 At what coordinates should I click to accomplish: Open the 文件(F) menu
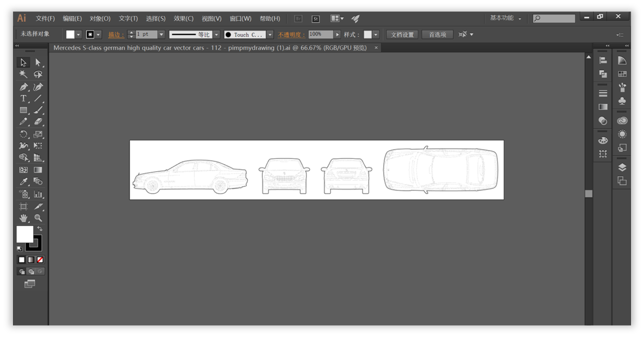[x=45, y=18]
